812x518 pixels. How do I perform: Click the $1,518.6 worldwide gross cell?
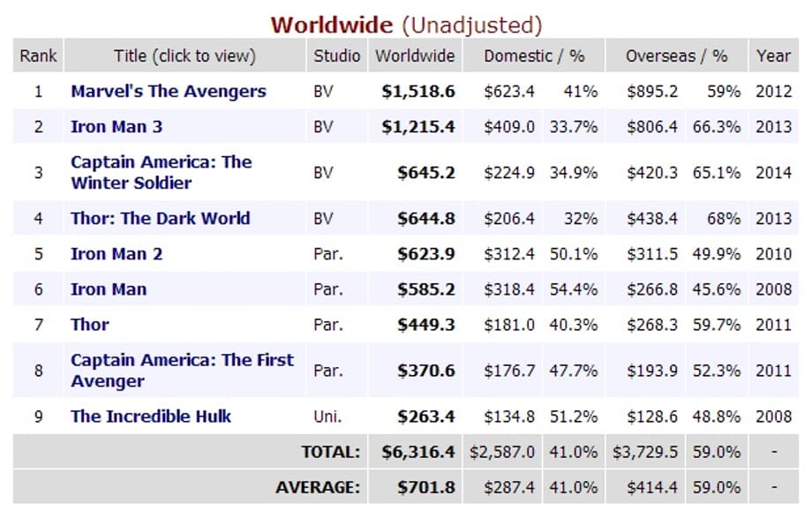418,92
